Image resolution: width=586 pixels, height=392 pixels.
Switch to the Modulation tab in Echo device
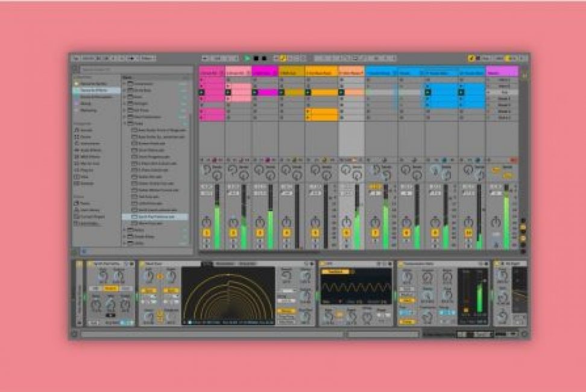[225, 264]
